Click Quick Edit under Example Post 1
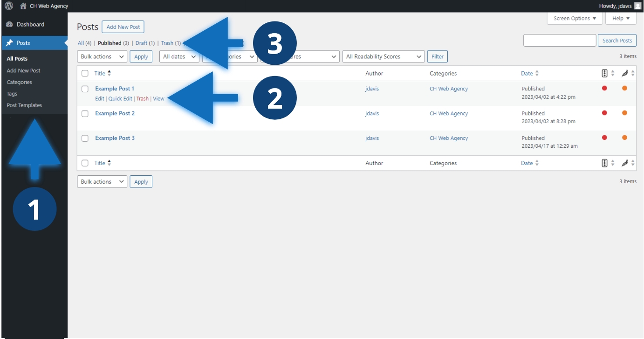This screenshot has width=644, height=339. coord(120,99)
